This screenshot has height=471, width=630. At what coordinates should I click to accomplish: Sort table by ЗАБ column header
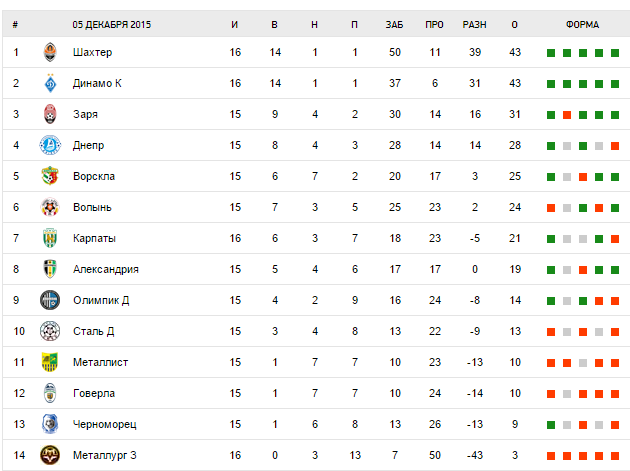(394, 25)
